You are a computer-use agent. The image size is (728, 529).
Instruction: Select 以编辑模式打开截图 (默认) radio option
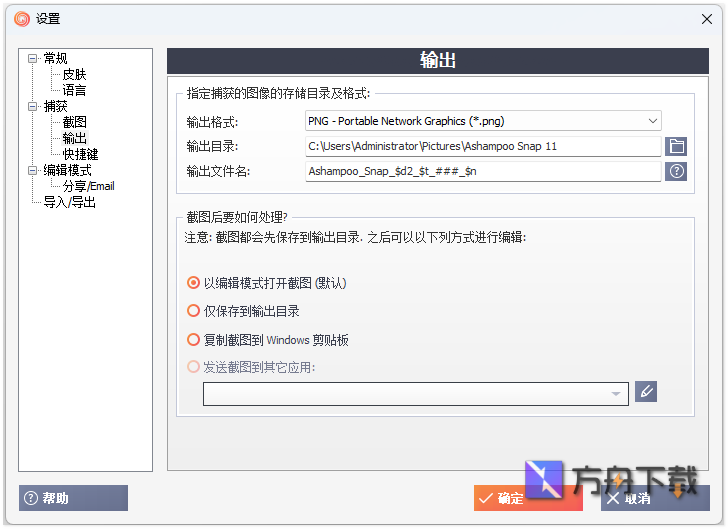coord(266,283)
